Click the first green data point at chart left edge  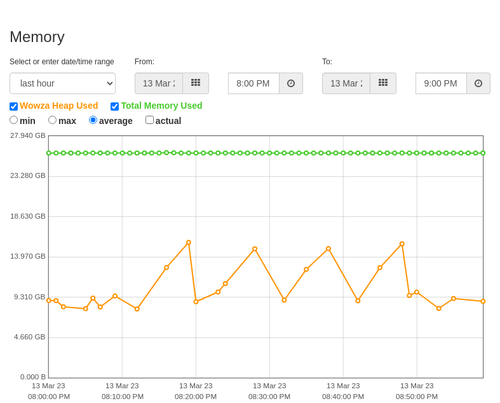[49, 153]
